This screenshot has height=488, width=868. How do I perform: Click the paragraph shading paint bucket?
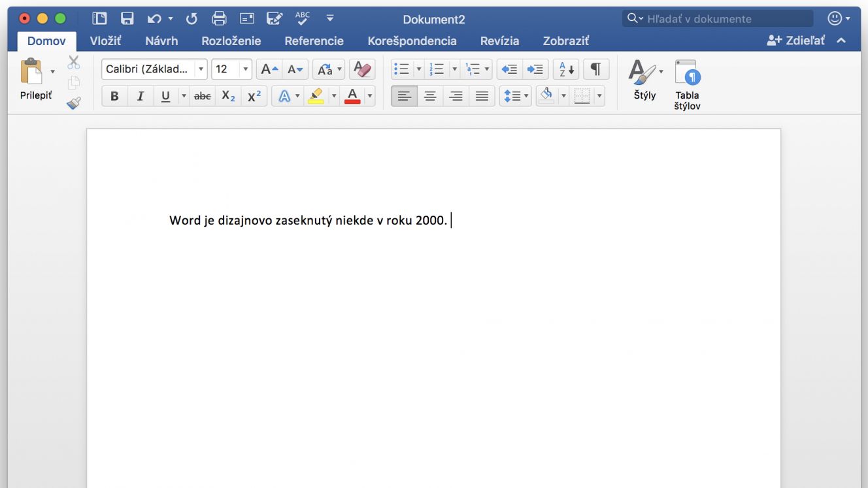click(x=546, y=96)
